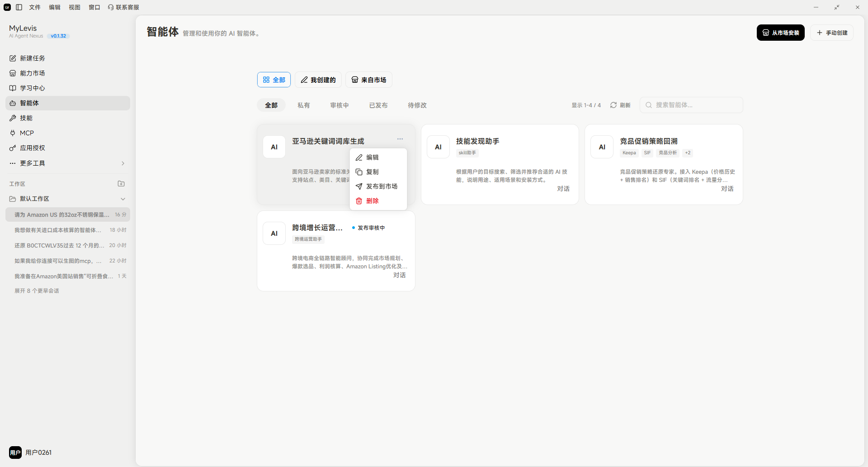The image size is (868, 467).
Task: Choose 删除 from the context menu
Action: (x=378, y=201)
